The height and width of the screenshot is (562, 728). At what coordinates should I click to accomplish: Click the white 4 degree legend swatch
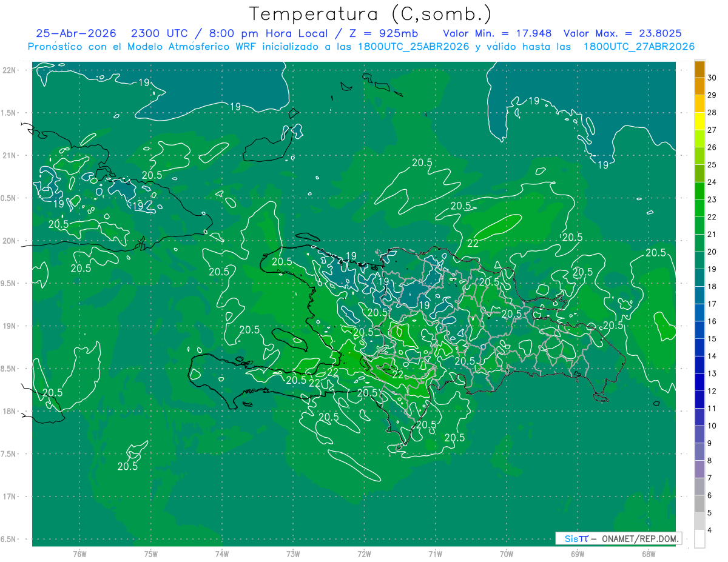(x=699, y=539)
